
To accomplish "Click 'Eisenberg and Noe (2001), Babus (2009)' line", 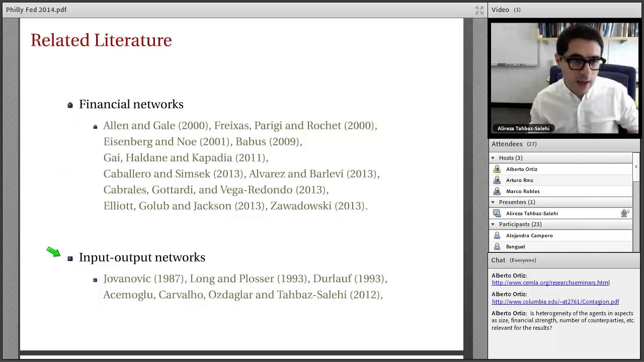I will click(x=203, y=142).
